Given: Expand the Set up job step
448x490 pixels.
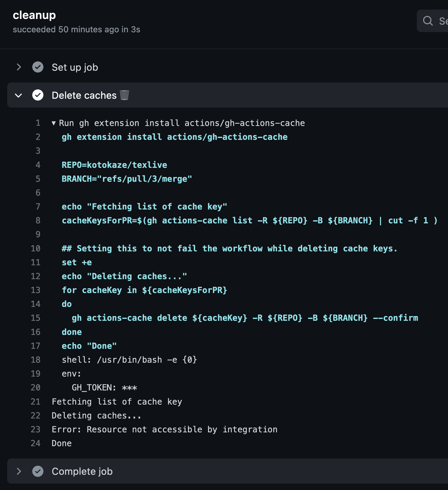Looking at the screenshot, I should coord(19,67).
